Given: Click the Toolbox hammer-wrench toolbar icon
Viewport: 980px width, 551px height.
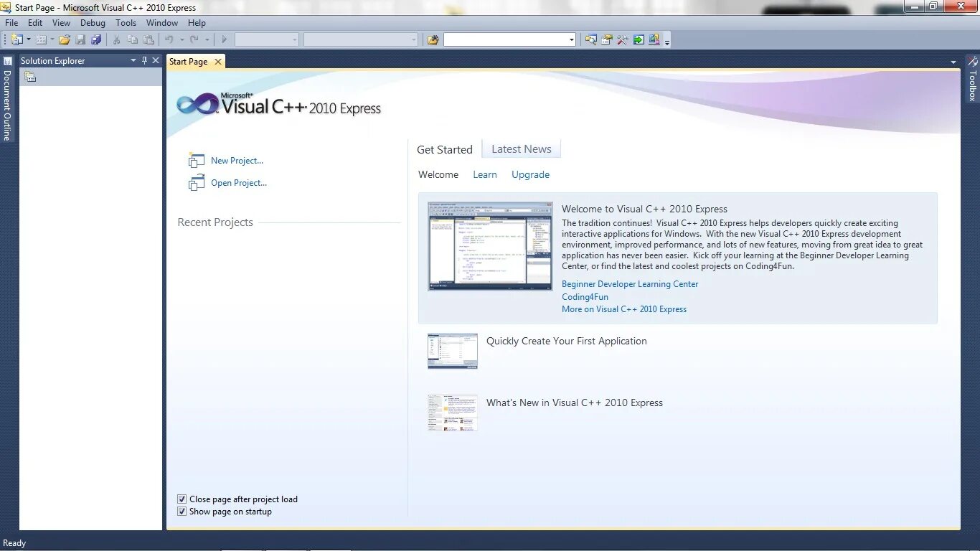Looking at the screenshot, I should tap(623, 40).
